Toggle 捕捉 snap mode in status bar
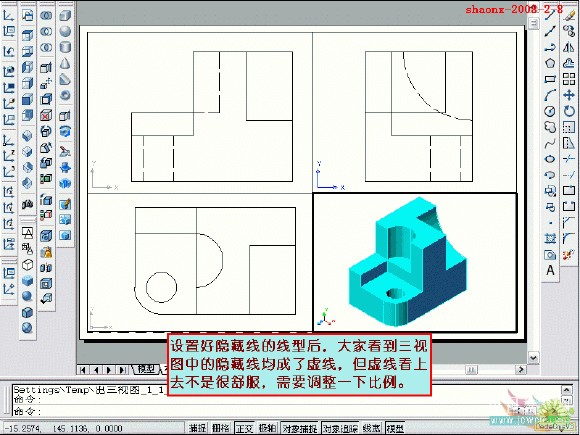 click(x=198, y=428)
